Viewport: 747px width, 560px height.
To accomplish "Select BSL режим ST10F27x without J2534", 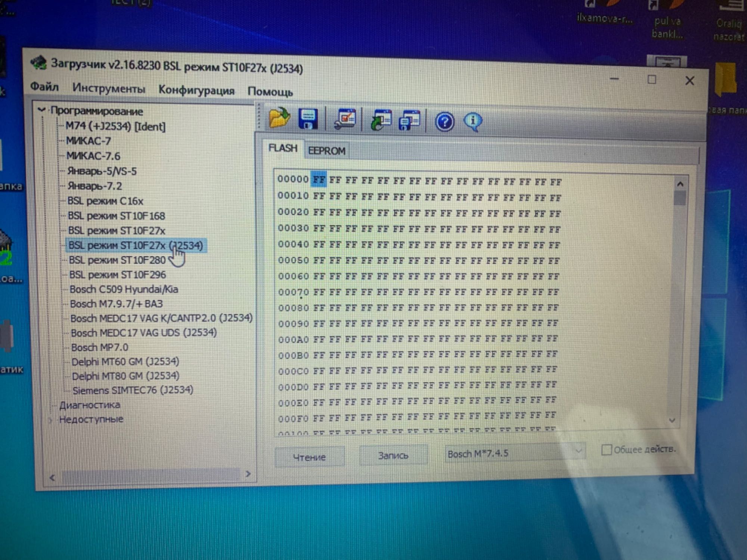I will [117, 231].
